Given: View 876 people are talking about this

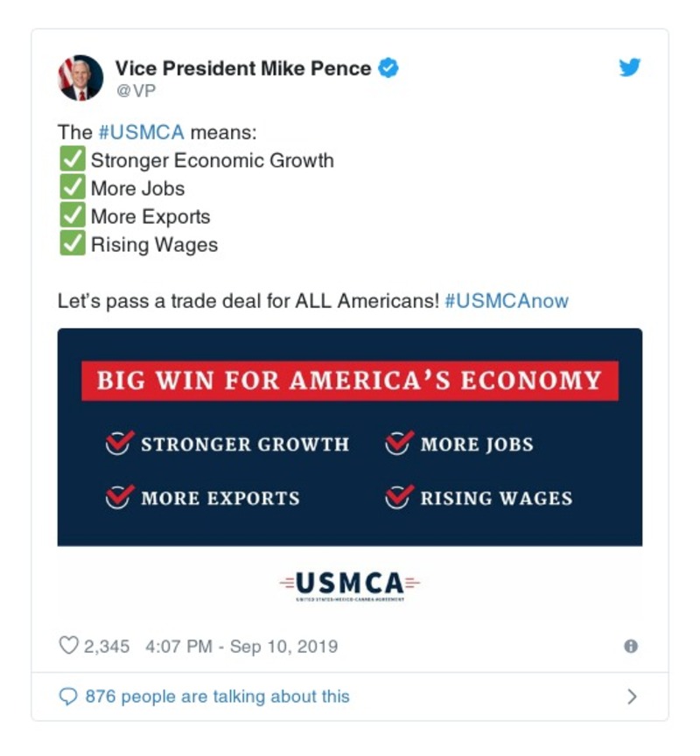Looking at the screenshot, I should click(217, 696).
